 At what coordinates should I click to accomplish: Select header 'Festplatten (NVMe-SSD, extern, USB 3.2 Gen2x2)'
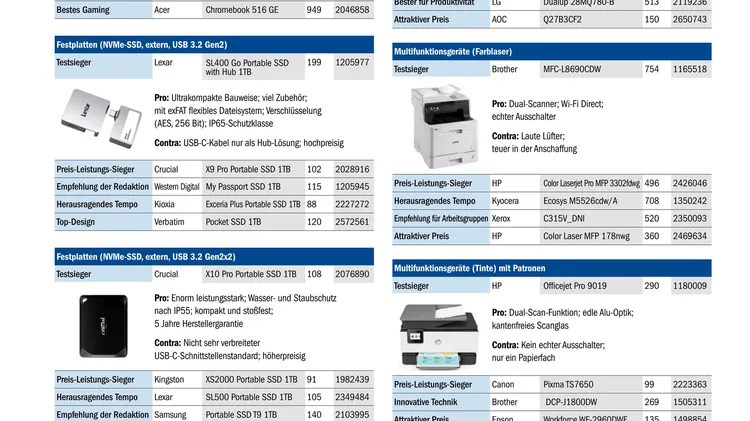click(x=214, y=256)
